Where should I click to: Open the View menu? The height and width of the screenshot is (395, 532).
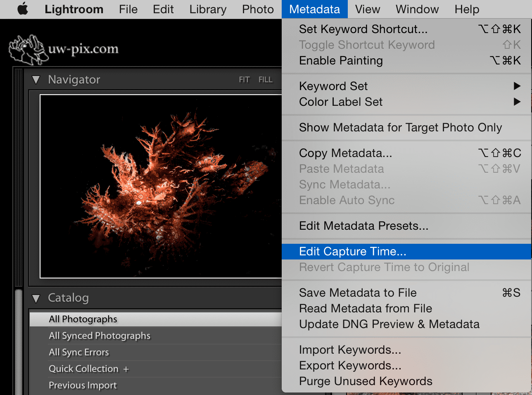(x=368, y=9)
